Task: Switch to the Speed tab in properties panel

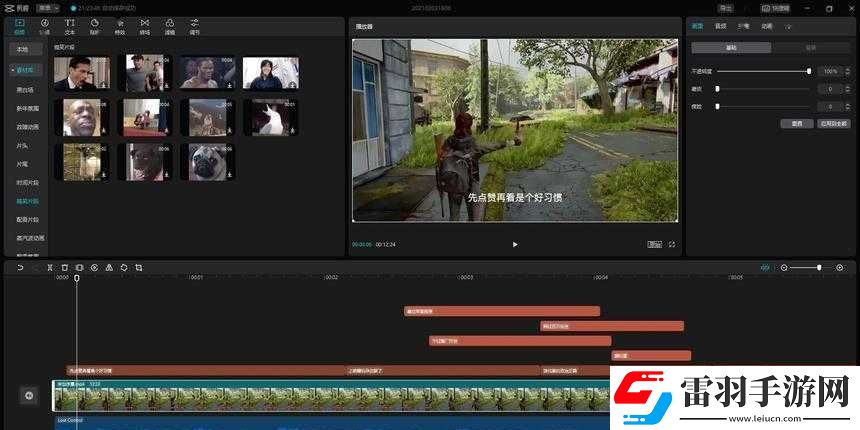Action: click(743, 26)
